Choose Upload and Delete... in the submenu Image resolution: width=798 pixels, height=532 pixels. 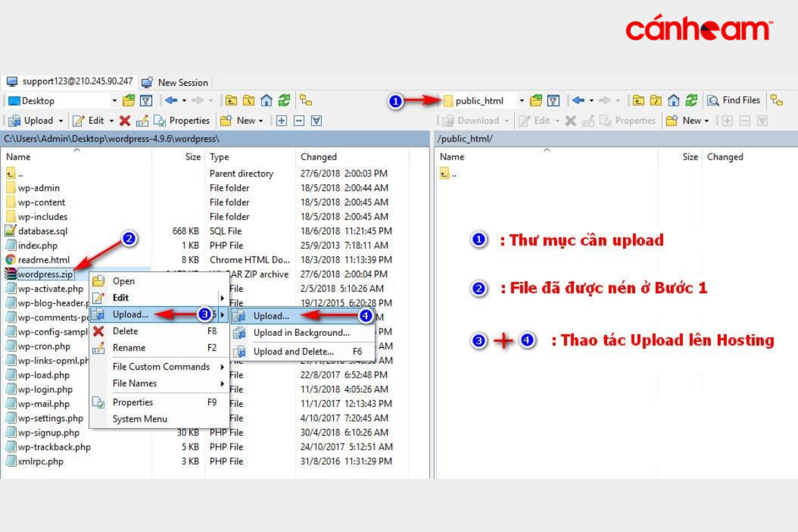click(x=303, y=351)
